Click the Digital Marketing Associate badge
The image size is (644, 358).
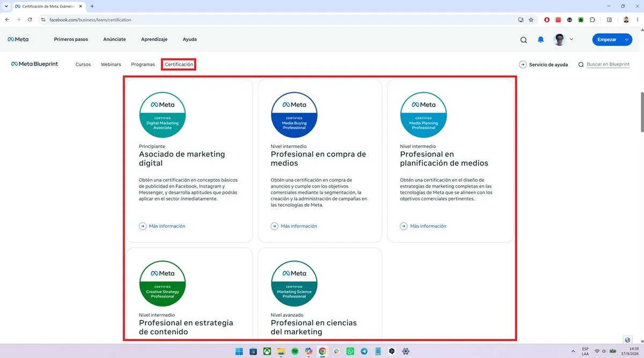click(x=163, y=115)
